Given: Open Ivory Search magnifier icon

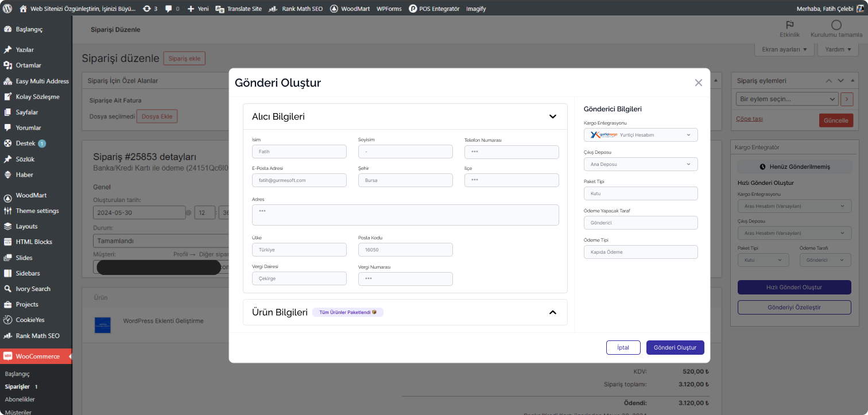Looking at the screenshot, I should 8,289.
